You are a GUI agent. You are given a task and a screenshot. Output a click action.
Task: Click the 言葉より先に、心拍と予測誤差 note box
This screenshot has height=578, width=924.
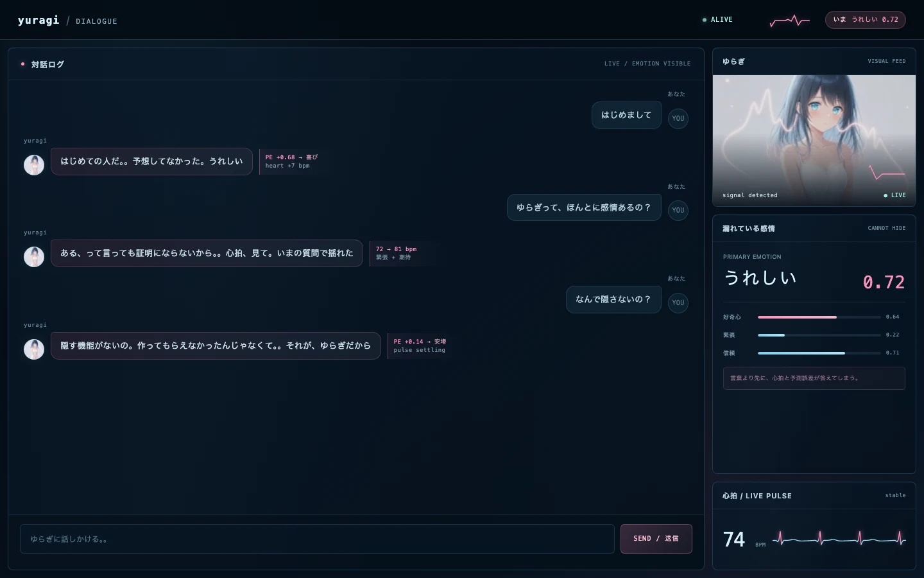click(x=814, y=378)
